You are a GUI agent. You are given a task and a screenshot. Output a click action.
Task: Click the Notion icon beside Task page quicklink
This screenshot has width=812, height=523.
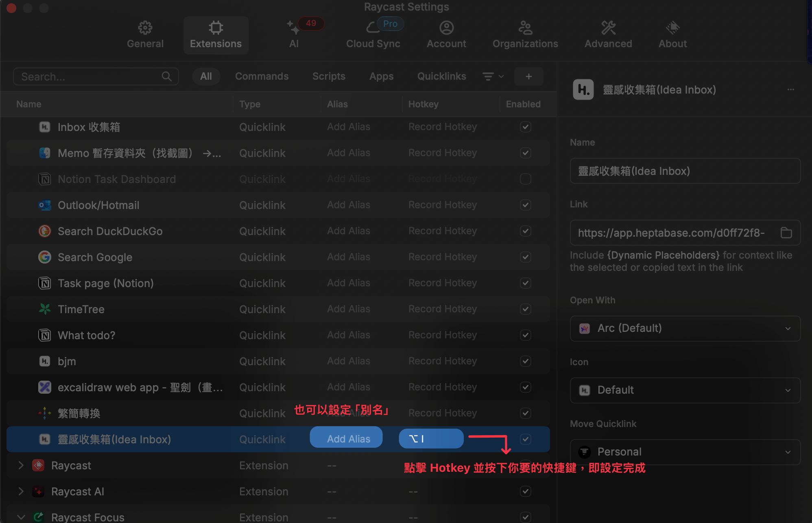point(45,283)
